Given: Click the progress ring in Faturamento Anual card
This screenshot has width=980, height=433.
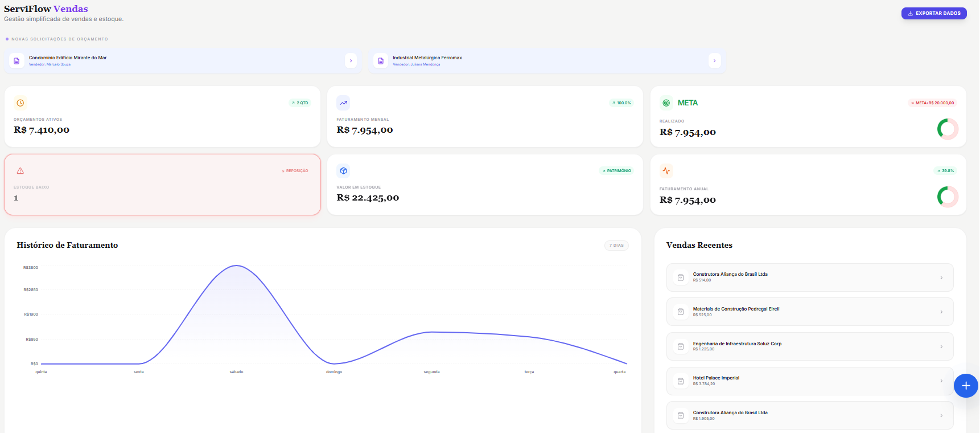Looking at the screenshot, I should point(948,197).
